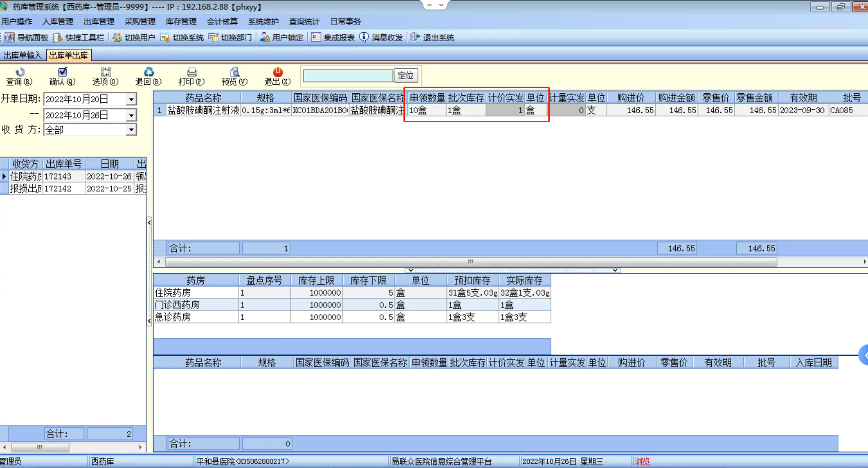Expand the 收货方 dropdown showing 全部

(131, 130)
